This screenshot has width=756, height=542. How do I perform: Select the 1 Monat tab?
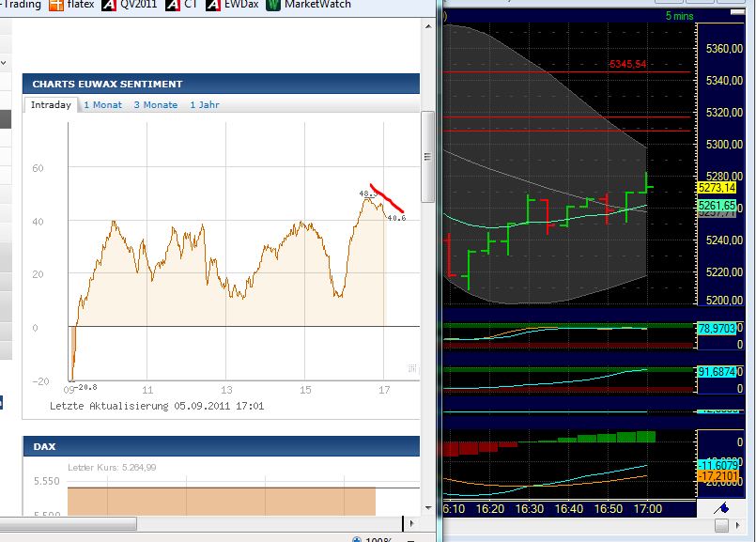click(x=102, y=104)
